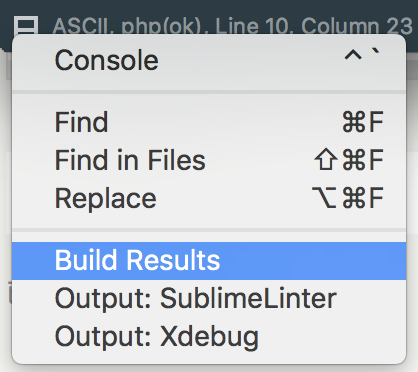This screenshot has height=372, width=418.
Task: Select Find from the panel menu
Action: 209,122
